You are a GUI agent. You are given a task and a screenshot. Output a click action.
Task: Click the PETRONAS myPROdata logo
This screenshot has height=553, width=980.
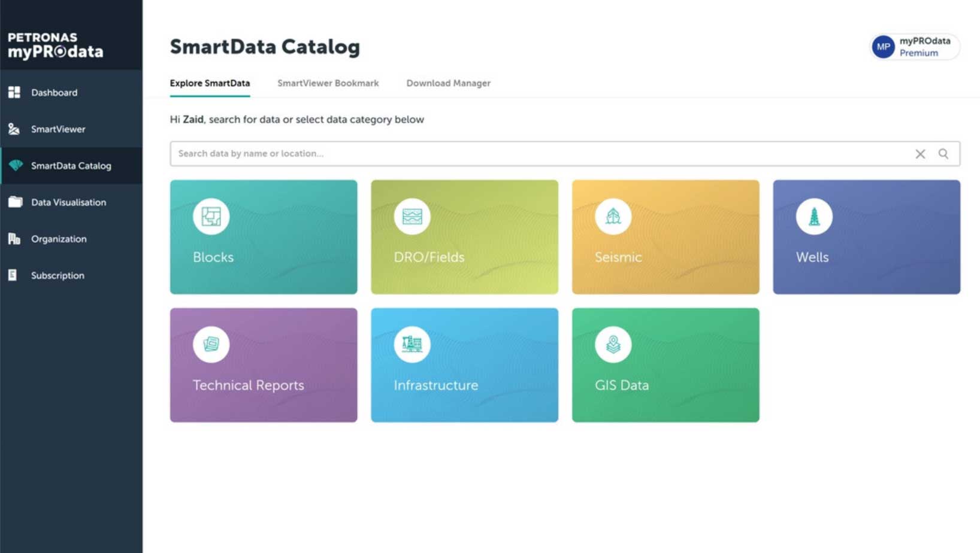pos(56,45)
